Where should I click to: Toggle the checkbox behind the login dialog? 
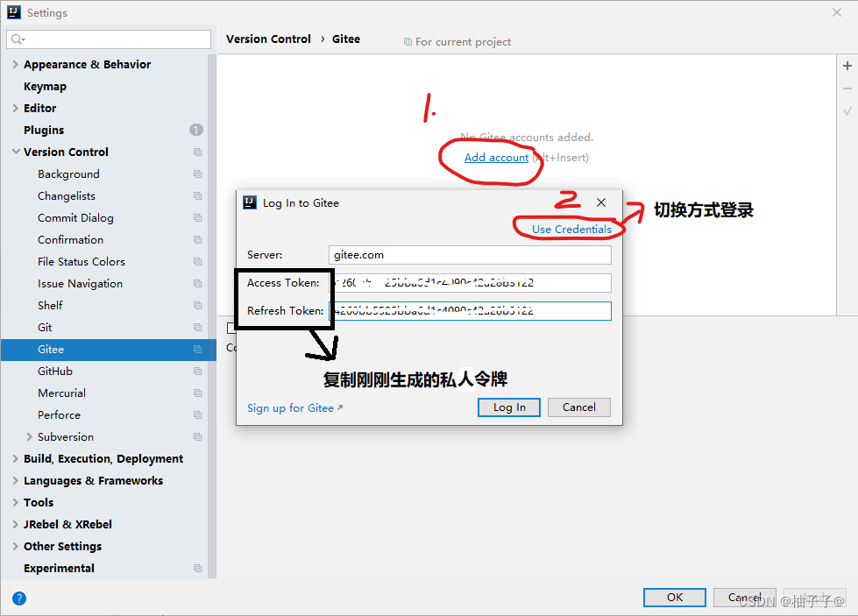231,328
